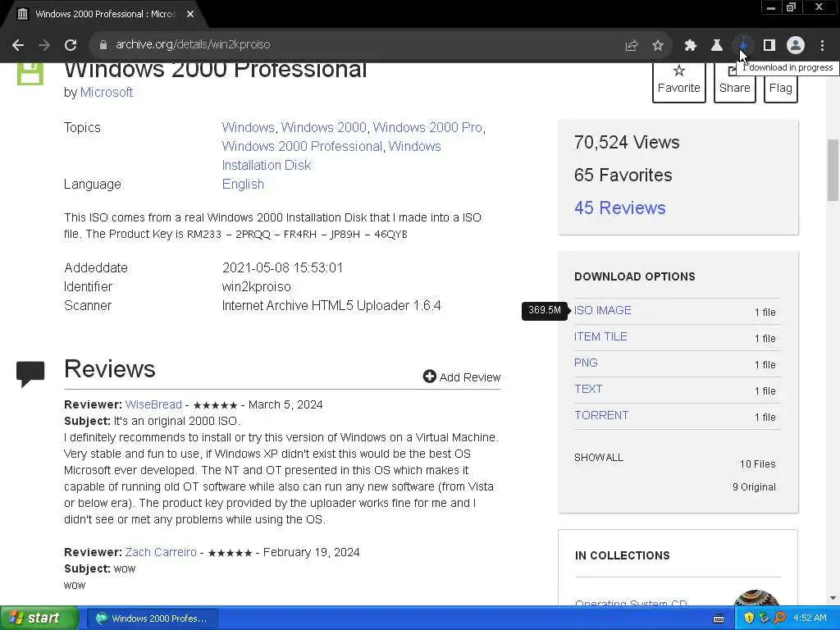This screenshot has width=840, height=630.
Task: Click the 9 Original link
Action: click(754, 487)
